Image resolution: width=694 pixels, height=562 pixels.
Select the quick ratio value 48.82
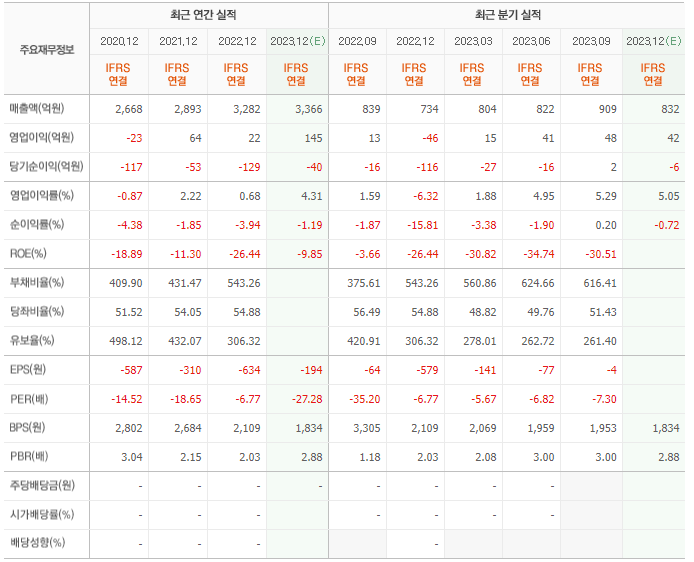click(483, 312)
